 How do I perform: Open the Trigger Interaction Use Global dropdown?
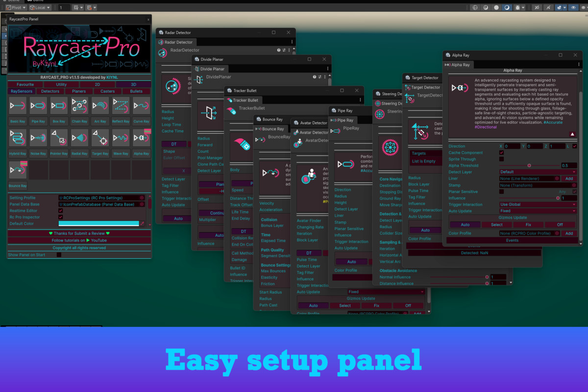point(537,204)
